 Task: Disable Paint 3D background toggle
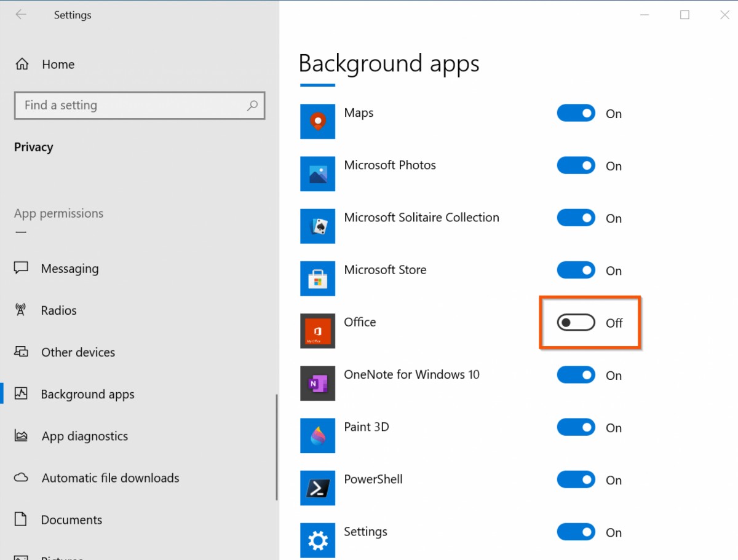point(576,427)
